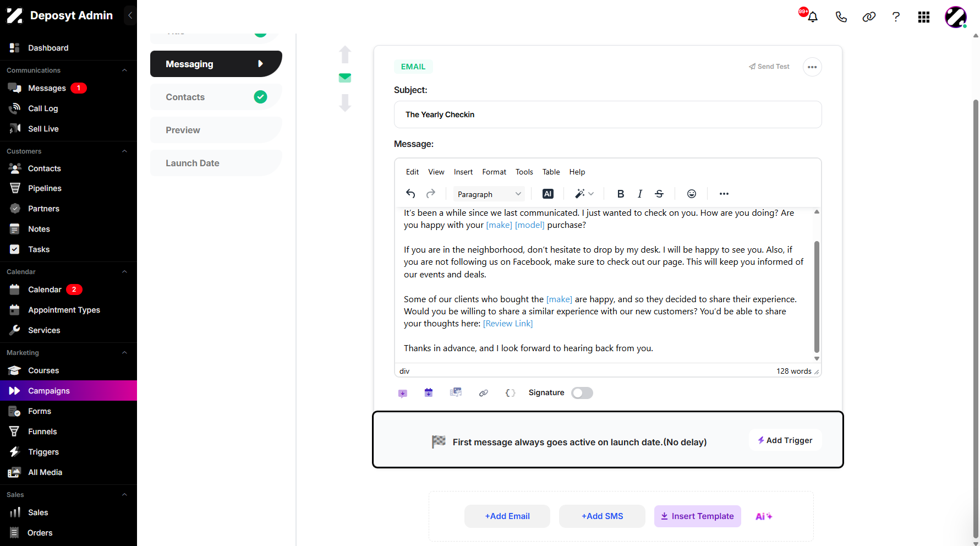Open Campaigns in sidebar
980x546 pixels.
pyautogui.click(x=68, y=391)
